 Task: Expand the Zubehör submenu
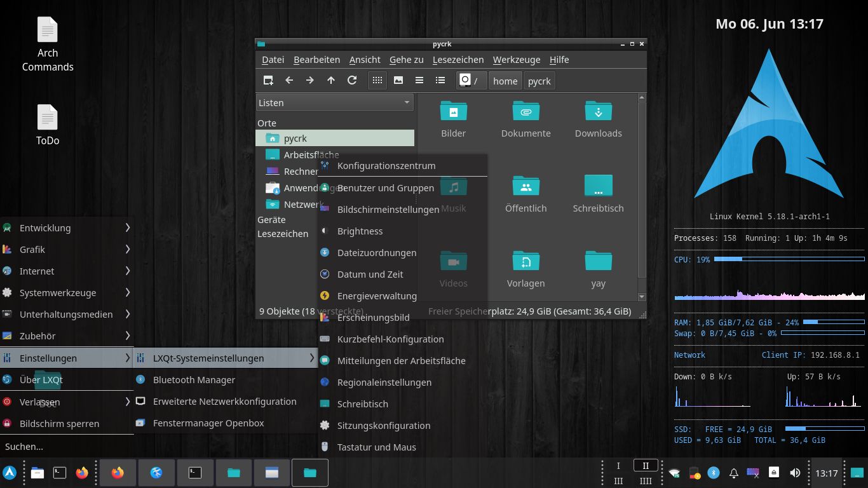(x=67, y=335)
